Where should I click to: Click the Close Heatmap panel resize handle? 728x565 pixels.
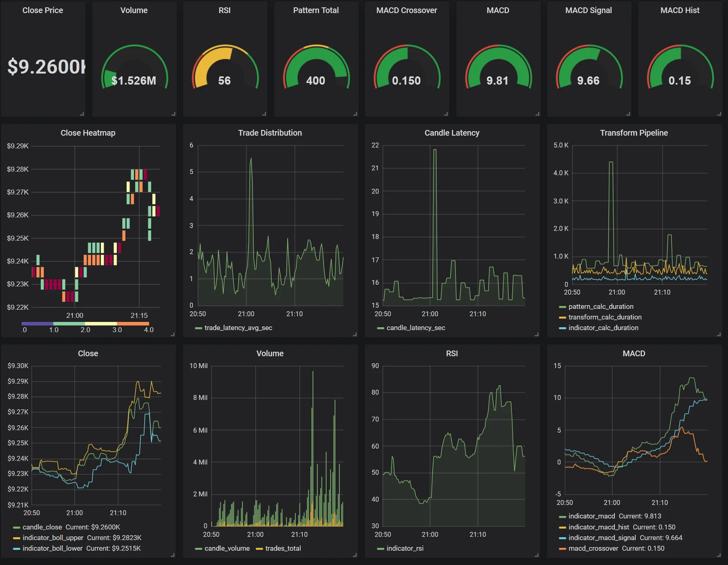coord(172,334)
